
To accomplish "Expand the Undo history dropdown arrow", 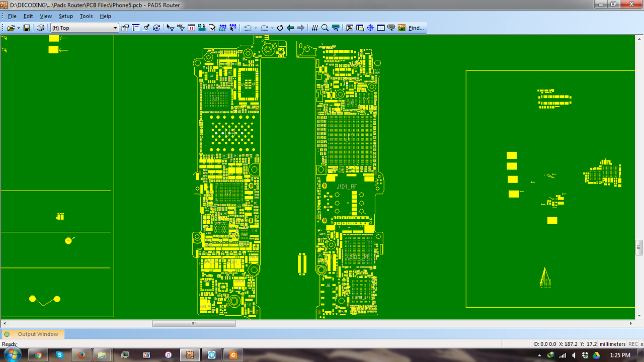I will 256,28.
